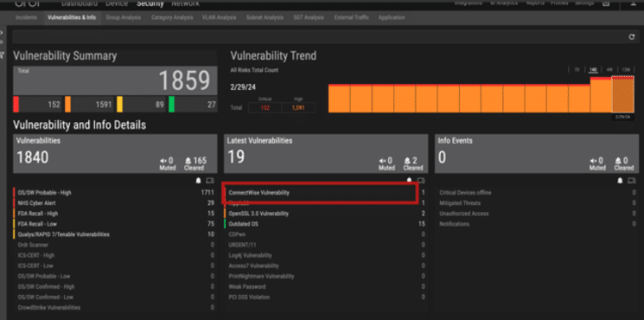Click the Total 1859 summary tile
The image size is (644, 320).
pyautogui.click(x=115, y=80)
